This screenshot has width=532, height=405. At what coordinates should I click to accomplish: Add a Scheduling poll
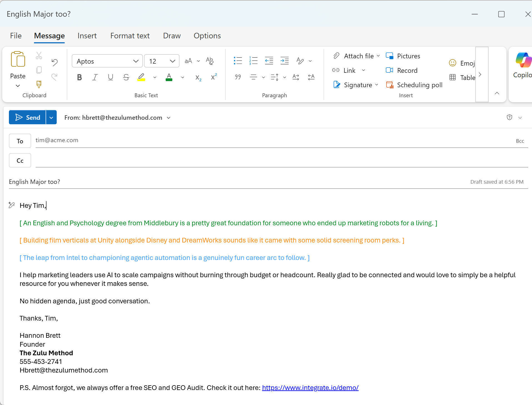414,85
